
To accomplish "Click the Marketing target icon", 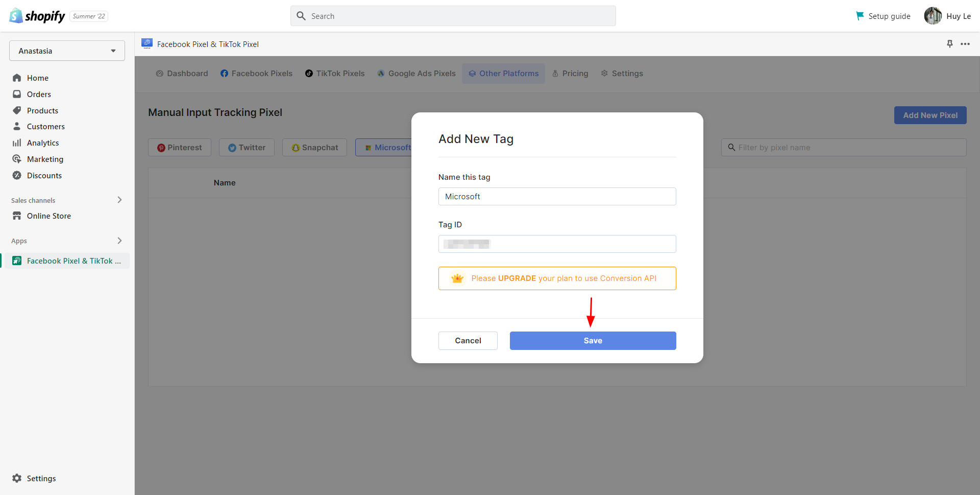I will point(17,159).
